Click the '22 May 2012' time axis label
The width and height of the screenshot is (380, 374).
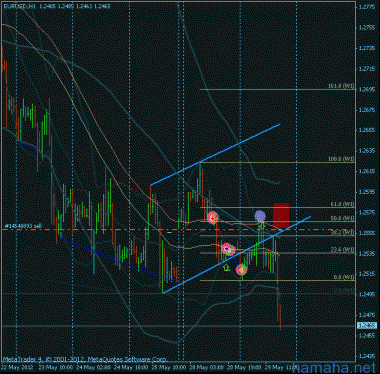[16, 367]
